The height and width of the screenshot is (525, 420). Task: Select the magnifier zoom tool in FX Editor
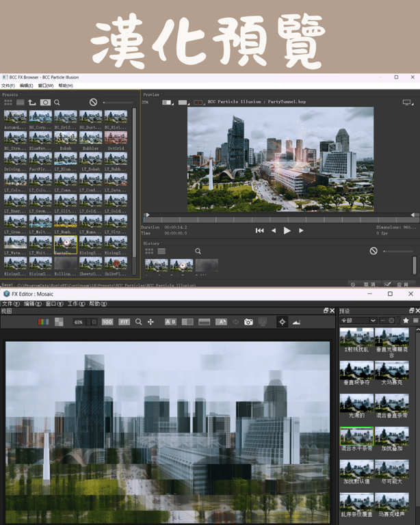tap(138, 322)
